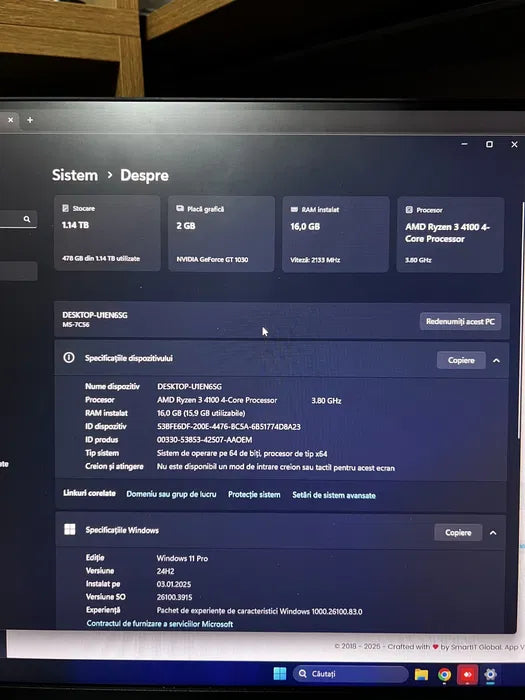The height and width of the screenshot is (700, 525).
Task: Open Settings gear icon on the taskbar
Action: (491, 674)
